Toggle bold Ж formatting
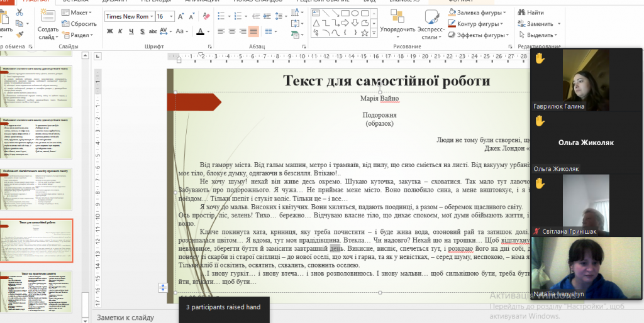 coord(109,31)
